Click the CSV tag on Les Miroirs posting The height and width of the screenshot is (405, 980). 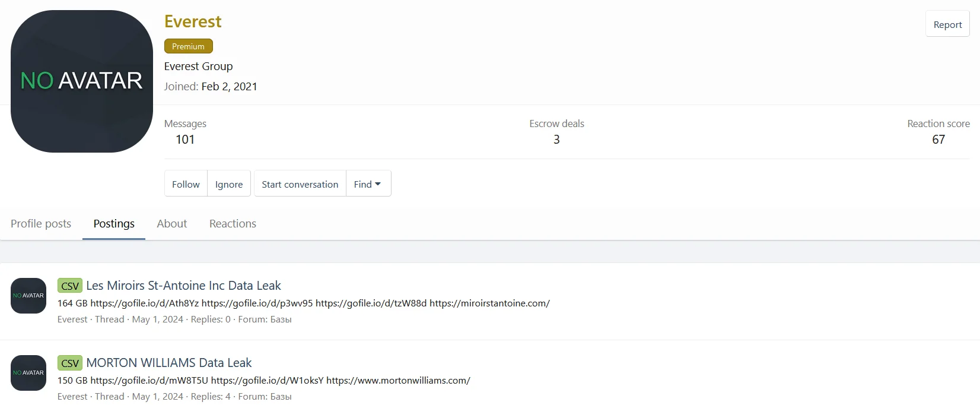(x=70, y=286)
